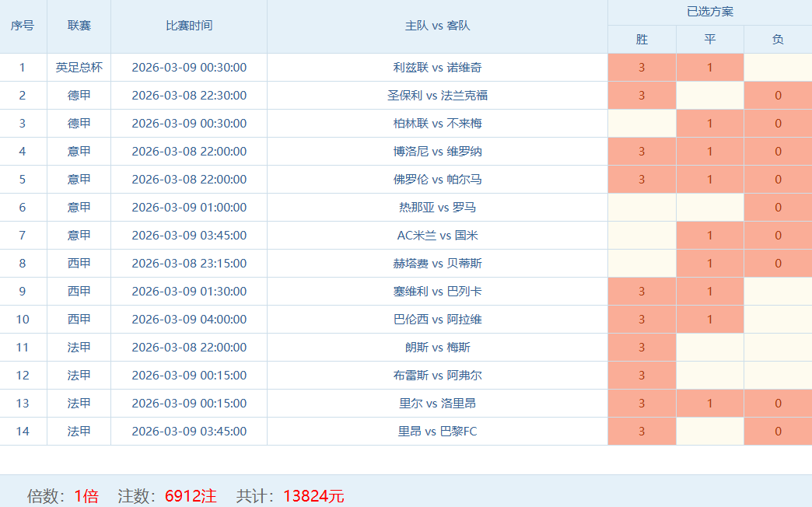Click the 布雷斯 vs 阿弗尔 match name
The height and width of the screenshot is (507, 812).
437,376
